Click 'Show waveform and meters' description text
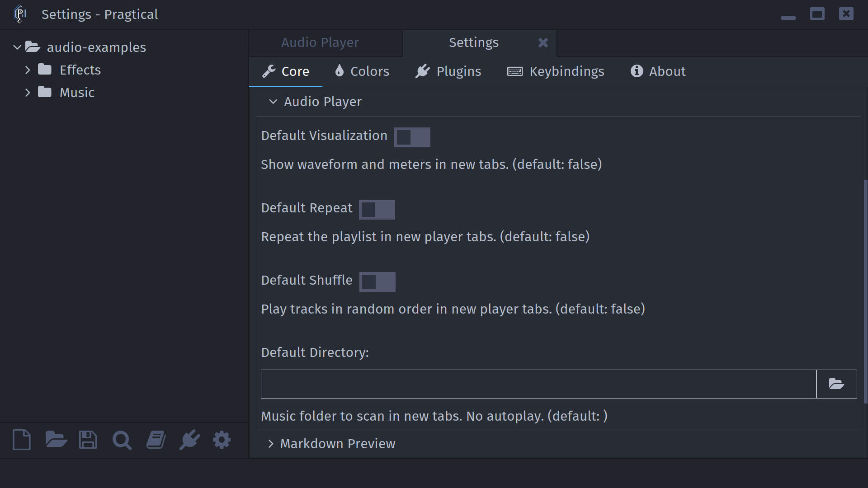 pyautogui.click(x=431, y=164)
